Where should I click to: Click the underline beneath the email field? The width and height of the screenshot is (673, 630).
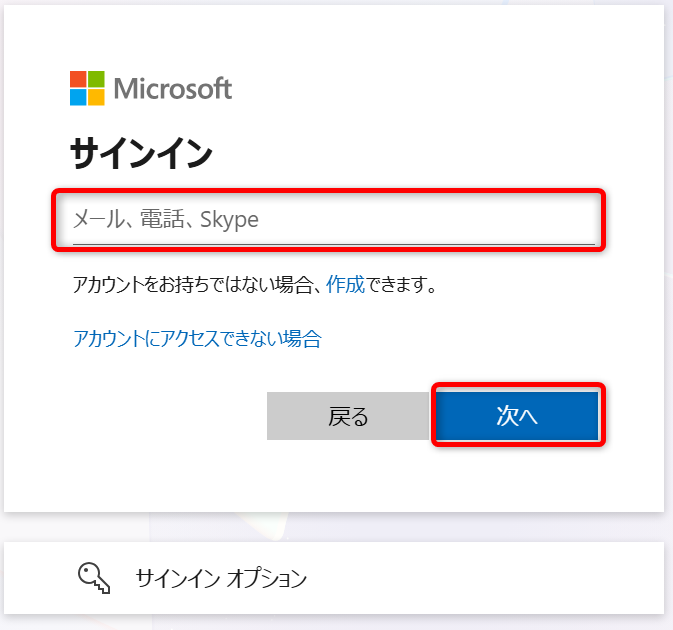point(333,244)
